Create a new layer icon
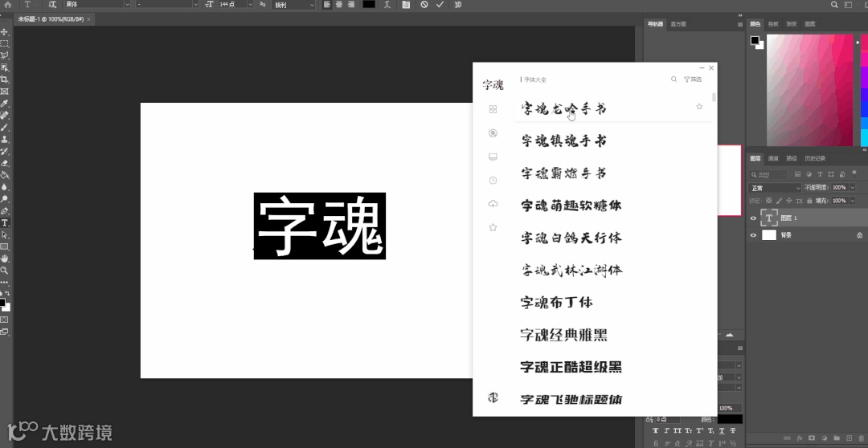The width and height of the screenshot is (868, 448). (x=849, y=438)
